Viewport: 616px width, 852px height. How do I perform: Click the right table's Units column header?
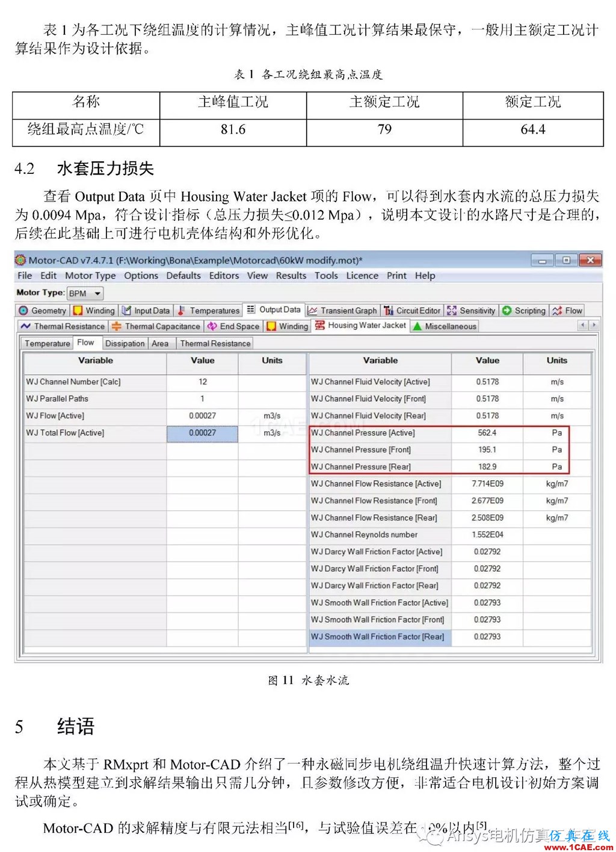click(557, 360)
